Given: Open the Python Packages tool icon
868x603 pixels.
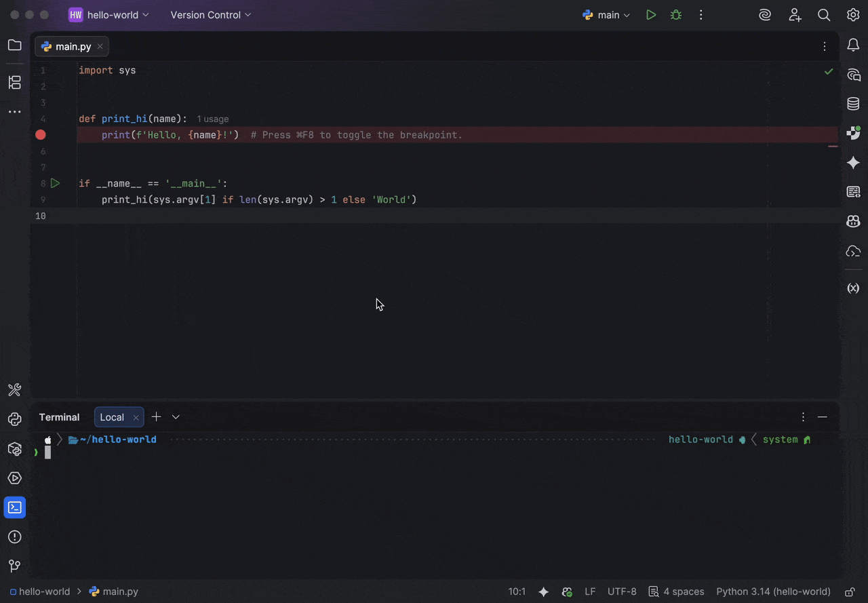Looking at the screenshot, I should point(14,449).
